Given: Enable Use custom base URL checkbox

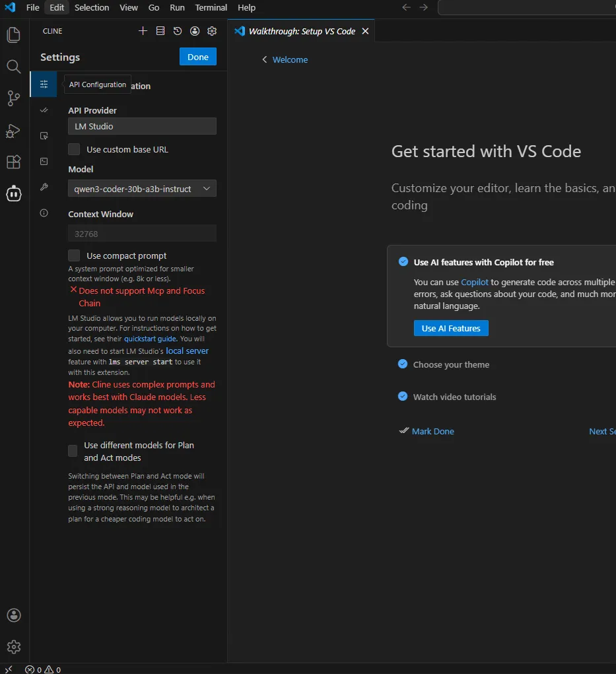Looking at the screenshot, I should [75, 150].
